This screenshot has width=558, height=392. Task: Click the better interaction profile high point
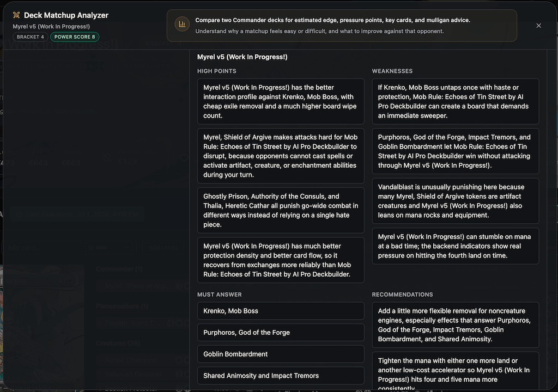click(x=281, y=101)
